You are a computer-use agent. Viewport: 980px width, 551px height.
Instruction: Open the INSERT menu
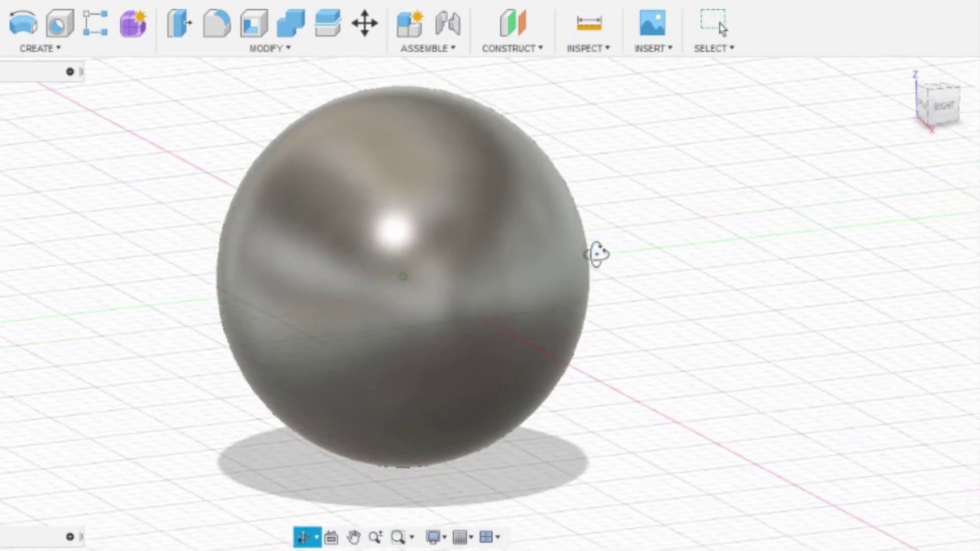click(653, 48)
